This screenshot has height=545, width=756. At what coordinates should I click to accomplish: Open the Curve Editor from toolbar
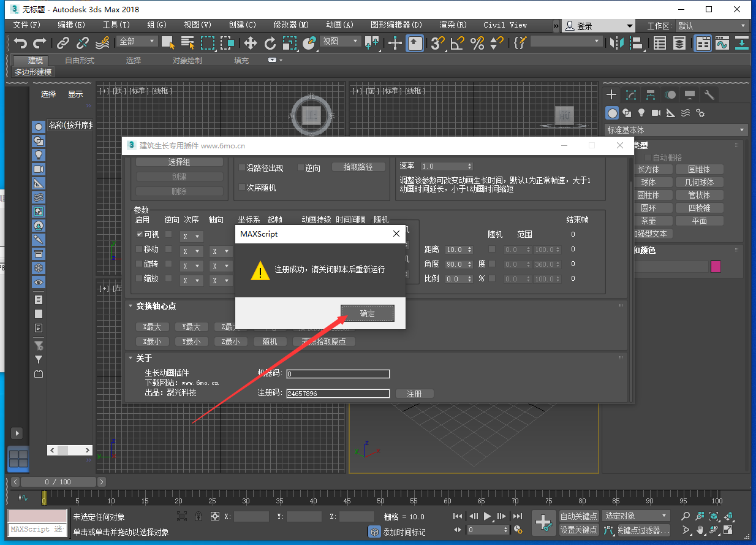click(722, 43)
